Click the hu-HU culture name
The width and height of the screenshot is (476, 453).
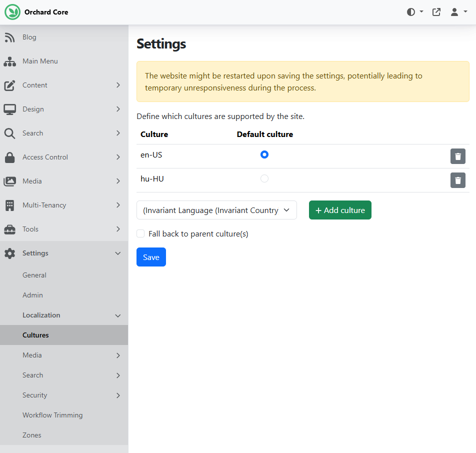[x=152, y=179]
